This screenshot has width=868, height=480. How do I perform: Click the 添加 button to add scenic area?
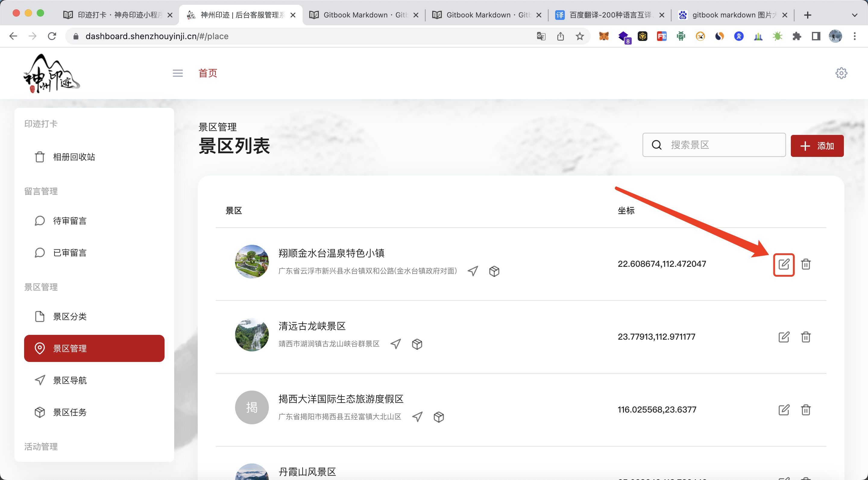pyautogui.click(x=817, y=146)
